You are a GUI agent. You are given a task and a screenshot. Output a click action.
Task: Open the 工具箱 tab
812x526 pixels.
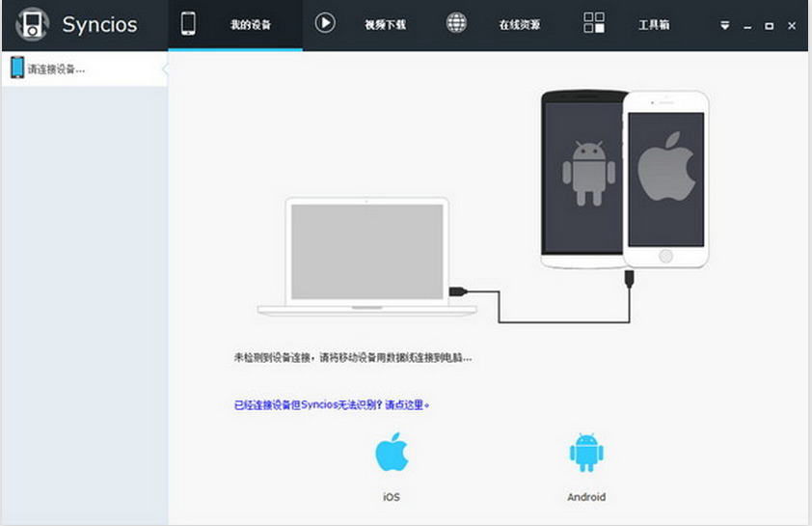click(x=654, y=24)
